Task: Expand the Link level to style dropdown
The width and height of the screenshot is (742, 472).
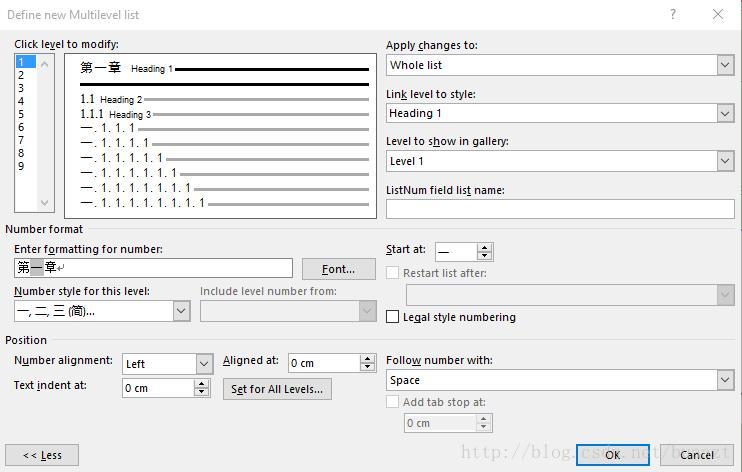Action: 725,113
